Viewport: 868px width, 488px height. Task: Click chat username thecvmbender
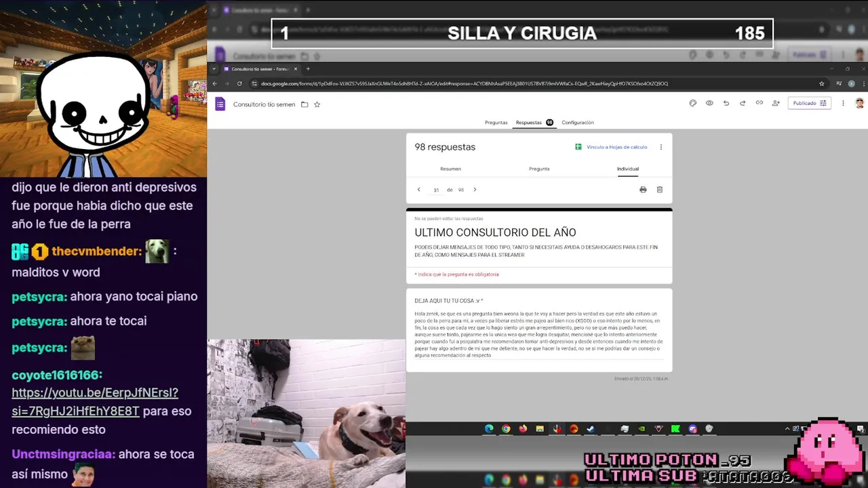coord(96,251)
